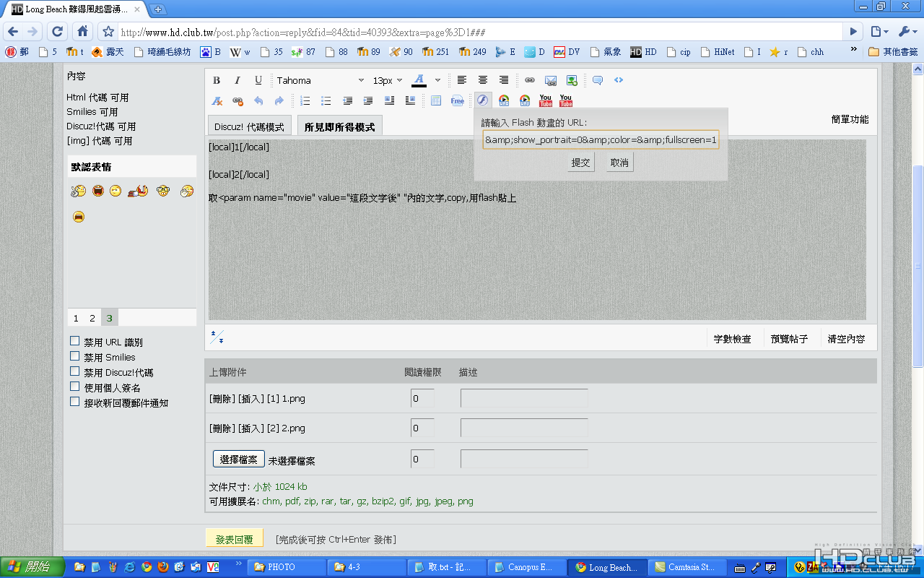Click the insert quote speech bubble icon
Viewport: 924px width, 578px height.
click(598, 80)
